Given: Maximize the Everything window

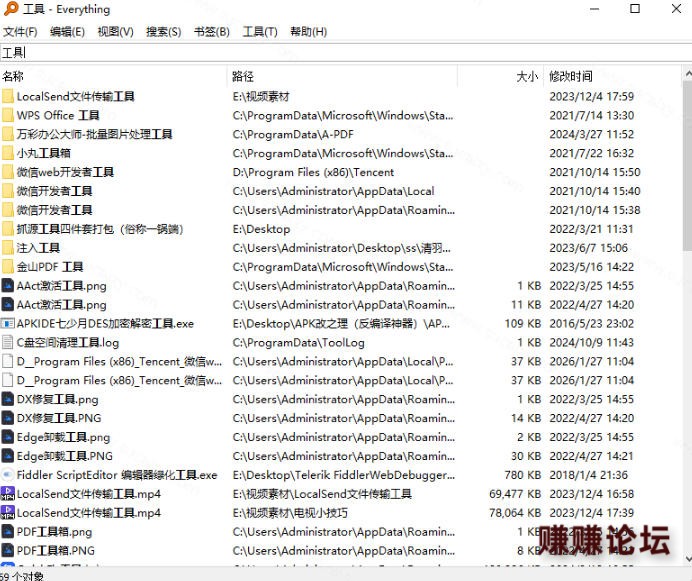Looking at the screenshot, I should 635,9.
